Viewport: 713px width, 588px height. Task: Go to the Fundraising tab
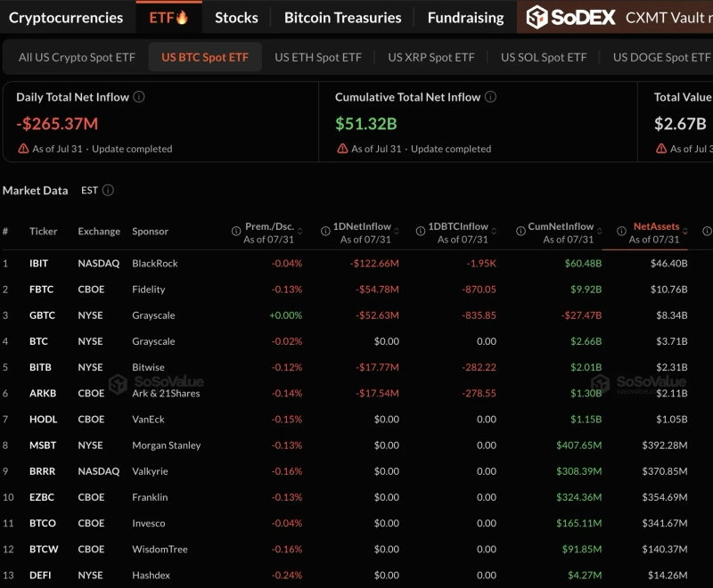465,18
